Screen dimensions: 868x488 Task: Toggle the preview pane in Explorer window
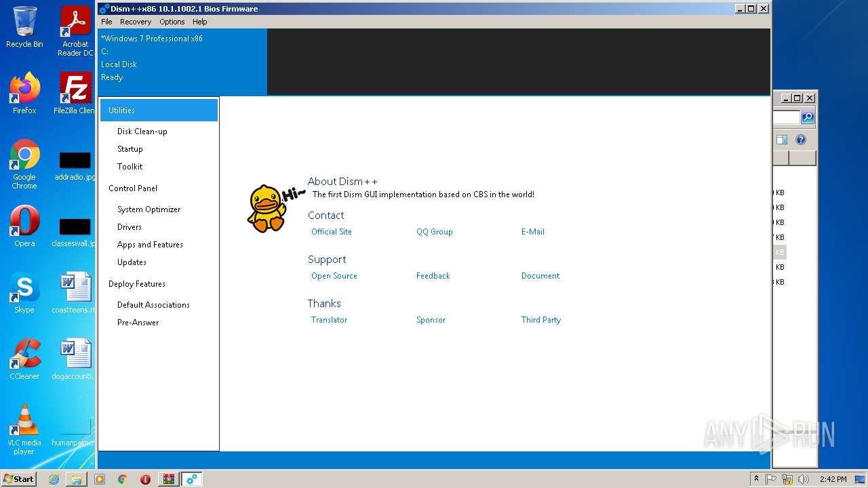(x=782, y=140)
